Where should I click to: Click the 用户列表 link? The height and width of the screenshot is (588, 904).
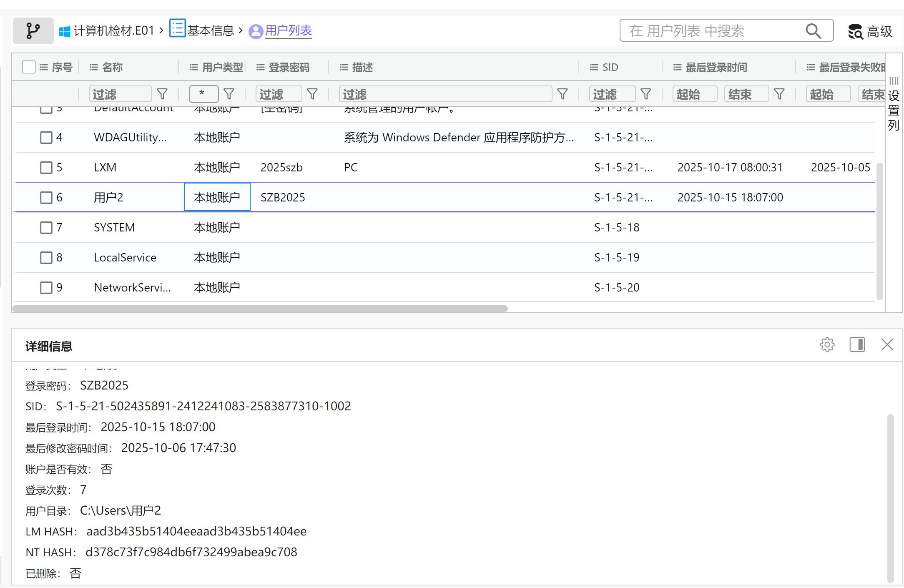(288, 30)
